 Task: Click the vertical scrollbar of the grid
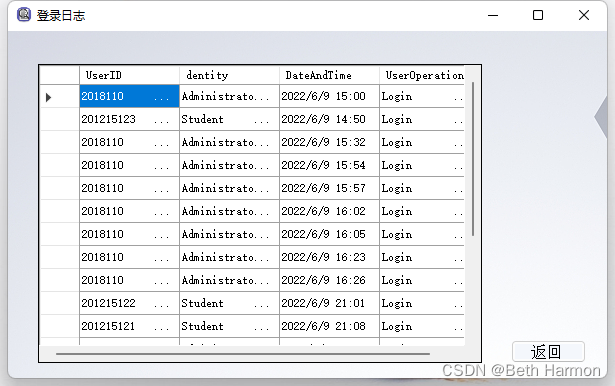pos(473,159)
